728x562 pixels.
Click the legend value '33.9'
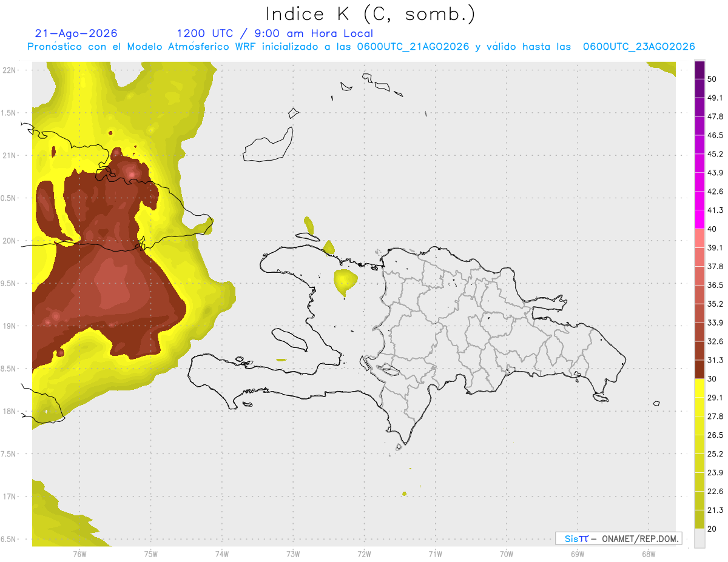point(715,323)
